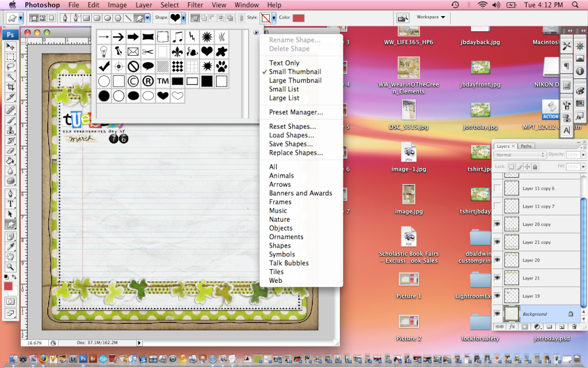Open the Color swatch in options bar
Image resolution: width=588 pixels, height=368 pixels.
pyautogui.click(x=299, y=18)
